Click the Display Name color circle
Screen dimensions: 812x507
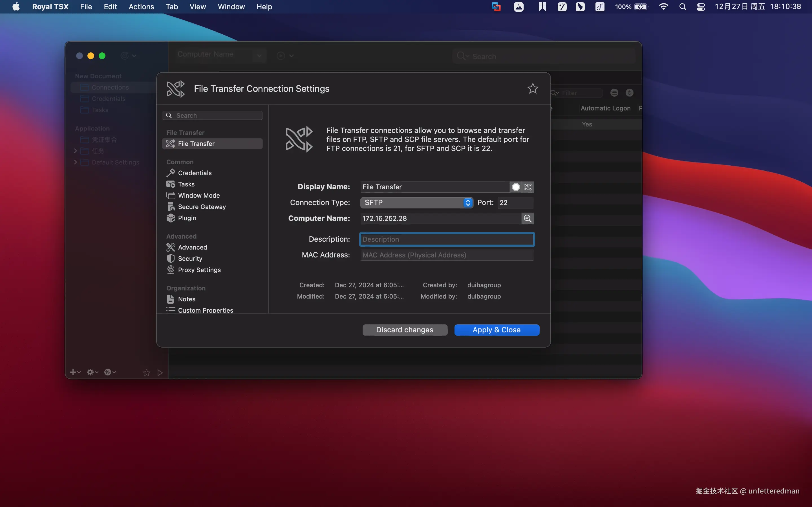click(516, 187)
